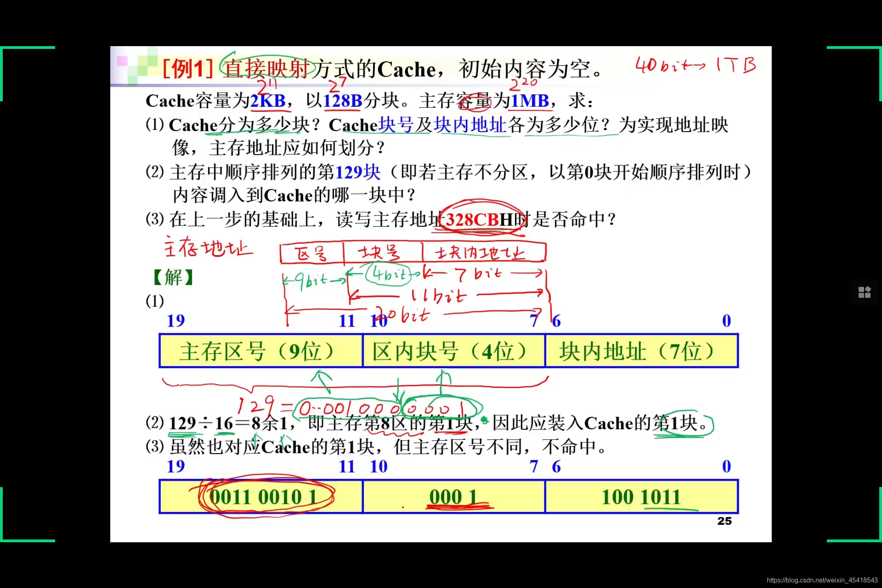Viewport: 882px width, 588px height.
Task: Click the apps grid icon on right edge
Action: 864,292
